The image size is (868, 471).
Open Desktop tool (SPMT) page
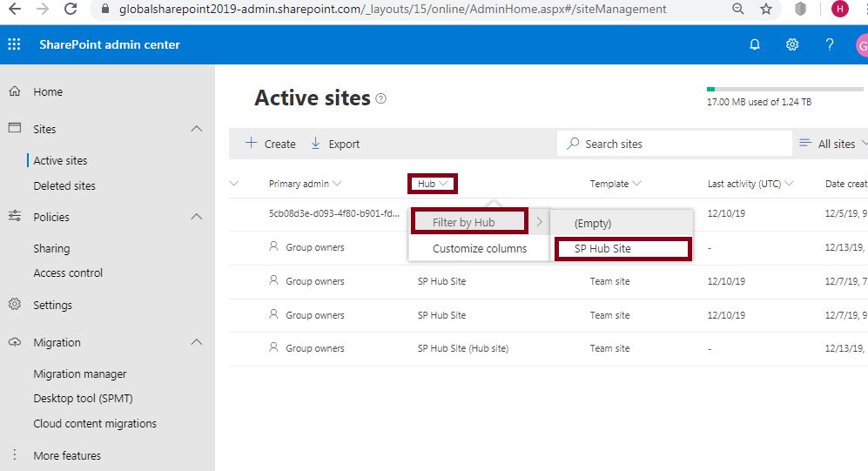83,399
